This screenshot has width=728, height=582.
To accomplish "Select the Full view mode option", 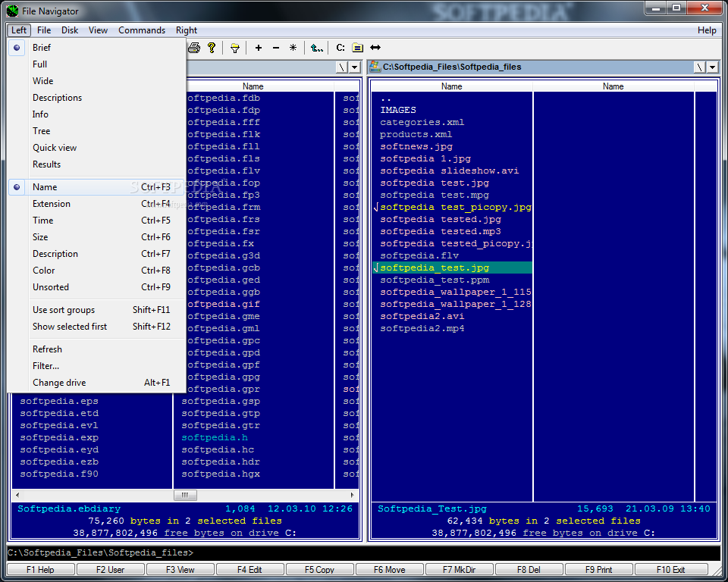I will 97,64.
